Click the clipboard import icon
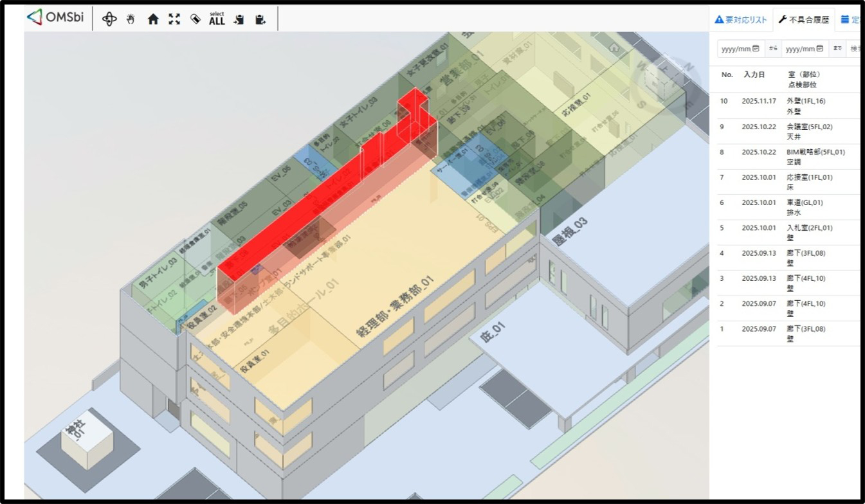This screenshot has width=865, height=504. tap(239, 19)
